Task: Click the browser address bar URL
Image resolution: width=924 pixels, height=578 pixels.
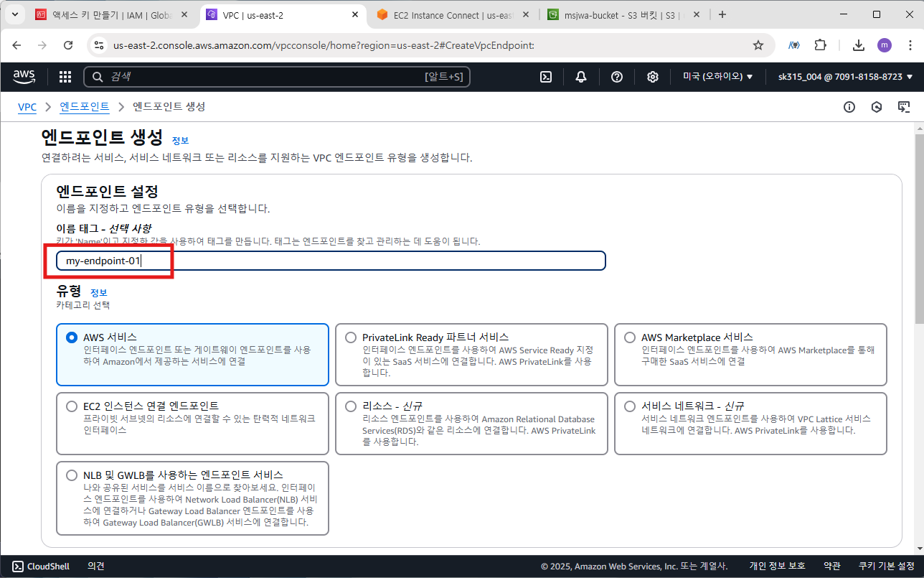Action: [324, 45]
